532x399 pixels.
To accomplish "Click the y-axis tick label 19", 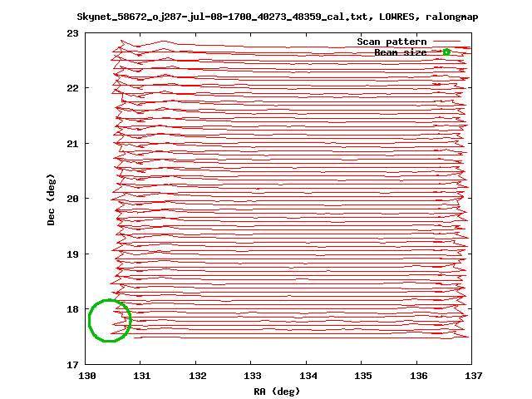I will point(72,254).
